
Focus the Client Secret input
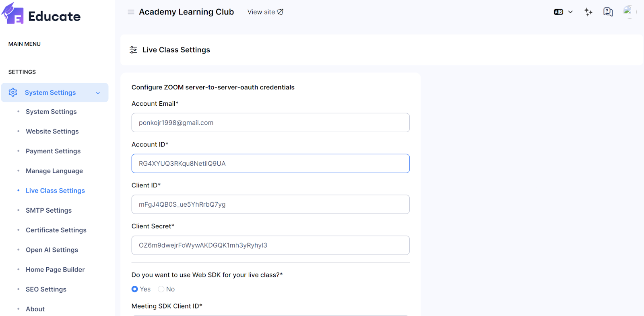pyautogui.click(x=270, y=245)
